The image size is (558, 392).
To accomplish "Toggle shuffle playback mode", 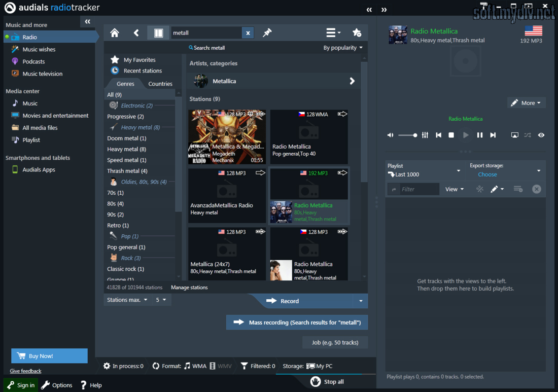I will tap(528, 135).
